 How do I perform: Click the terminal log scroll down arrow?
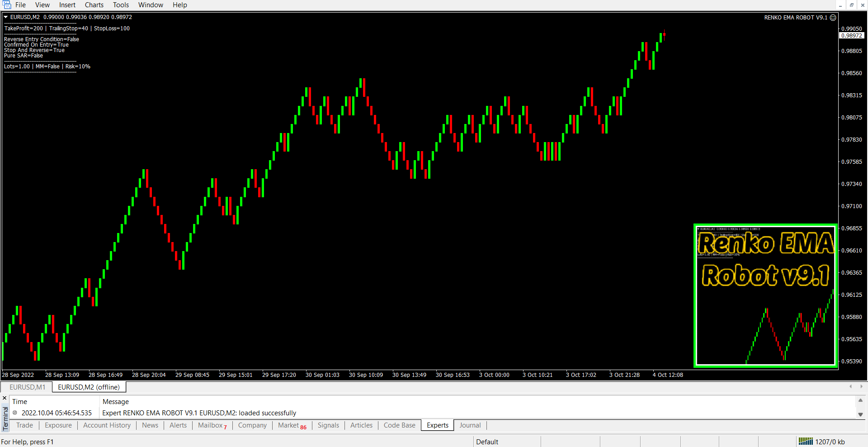click(x=860, y=414)
